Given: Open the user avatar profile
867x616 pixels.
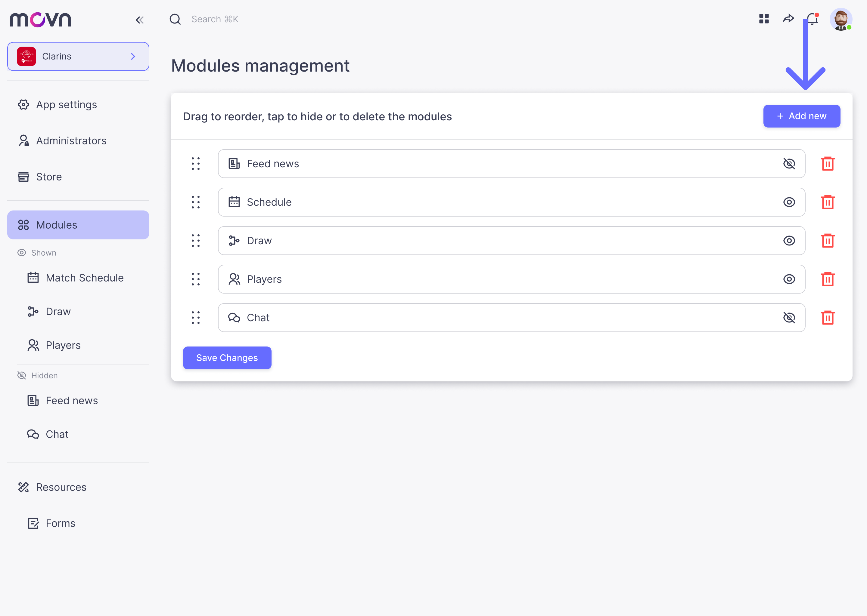Looking at the screenshot, I should pos(841,19).
